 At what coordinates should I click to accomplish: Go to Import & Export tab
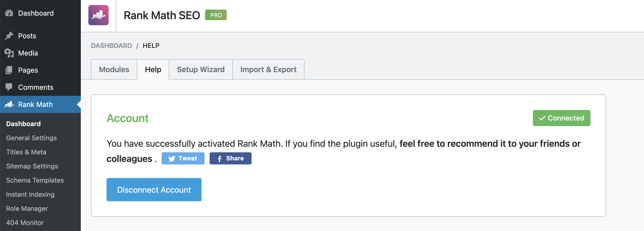tap(268, 70)
